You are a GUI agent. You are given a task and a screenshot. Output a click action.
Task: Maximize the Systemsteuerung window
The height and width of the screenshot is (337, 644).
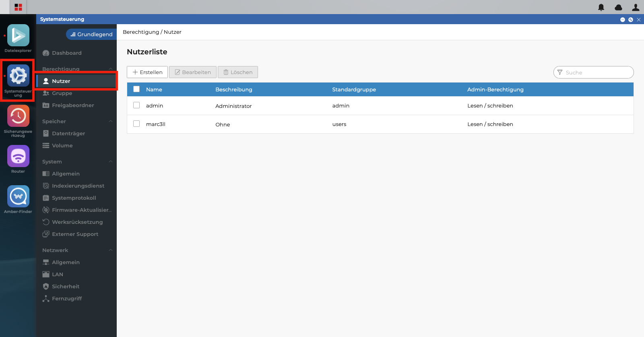point(631,19)
